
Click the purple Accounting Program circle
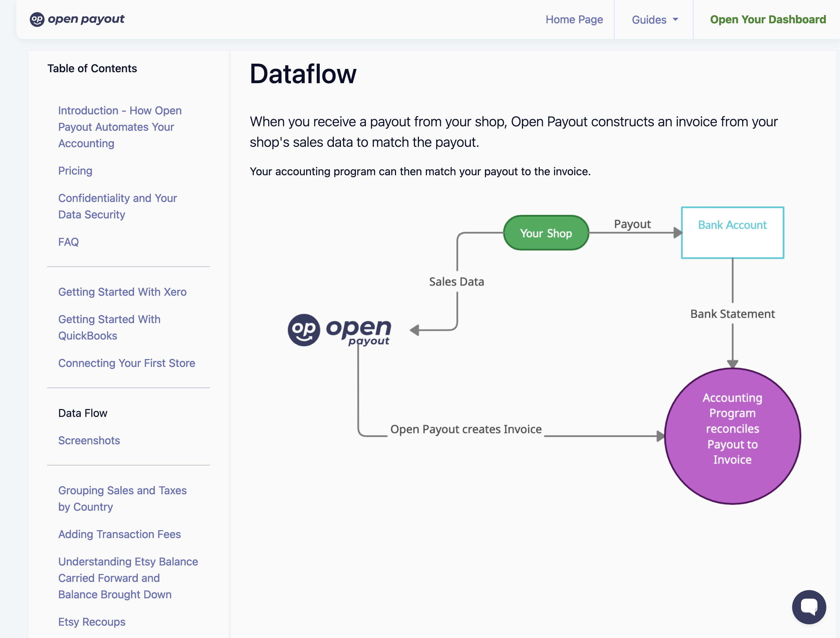(x=732, y=436)
